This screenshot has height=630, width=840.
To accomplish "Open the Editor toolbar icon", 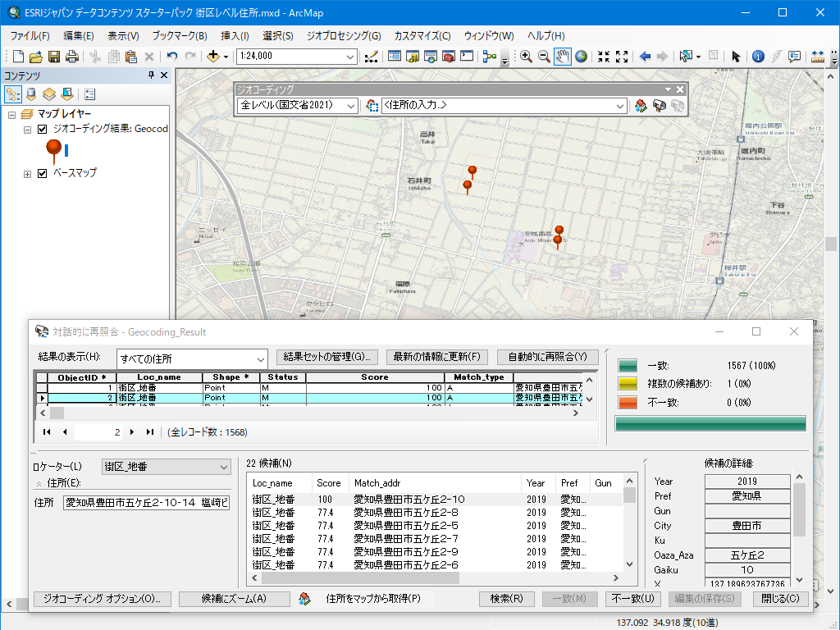I will 372,57.
